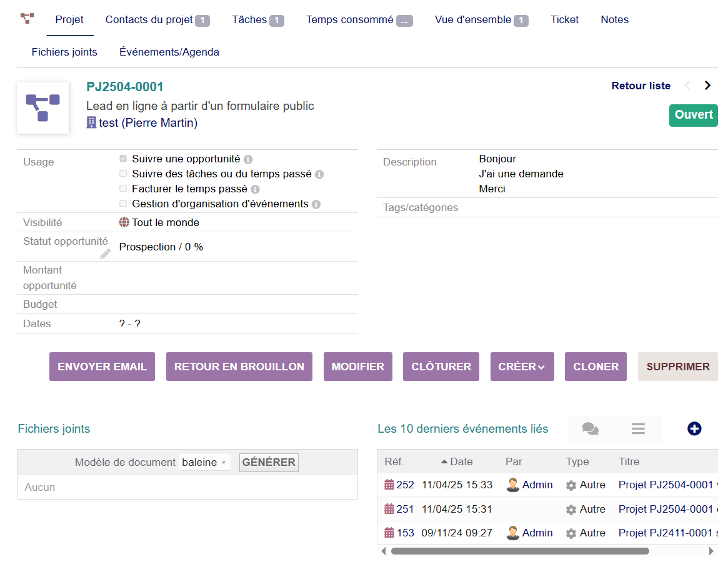Open the chat bubbles message view
This screenshot has width=728, height=572.
[x=590, y=429]
